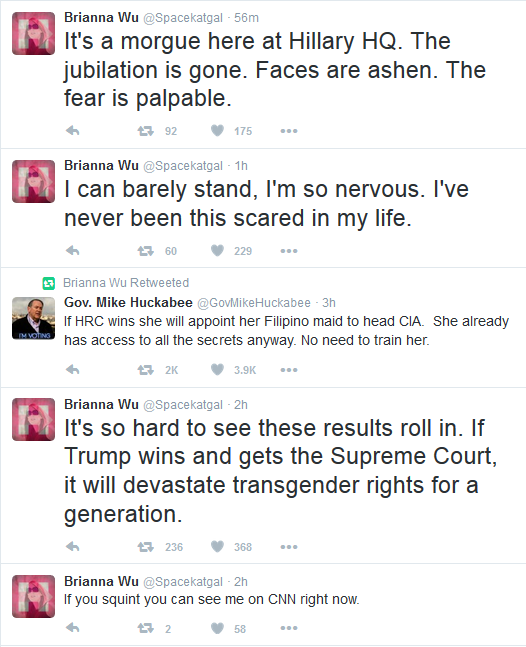Open more options on the 'morgue' tweet
This screenshot has height=647, width=526.
[289, 131]
